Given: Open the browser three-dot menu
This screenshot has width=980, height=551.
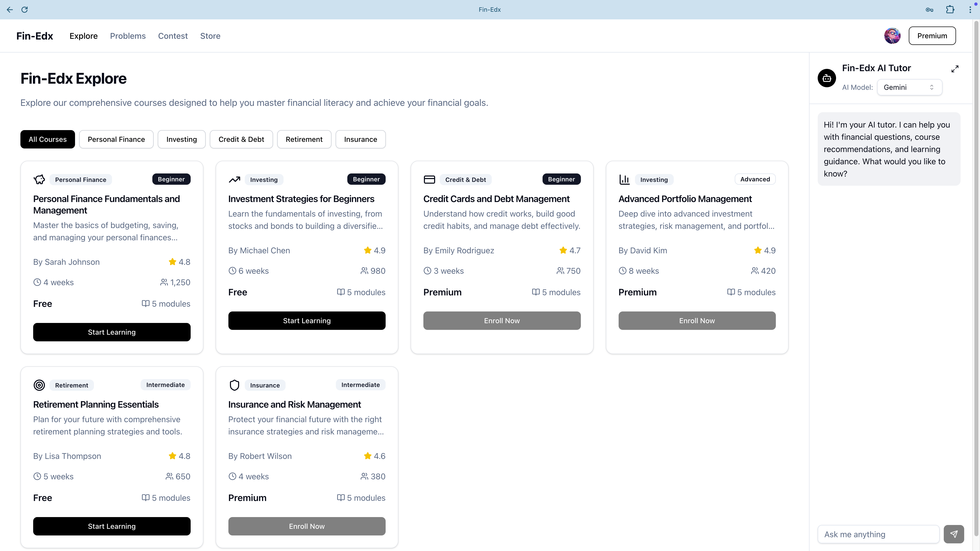Looking at the screenshot, I should click(970, 9).
